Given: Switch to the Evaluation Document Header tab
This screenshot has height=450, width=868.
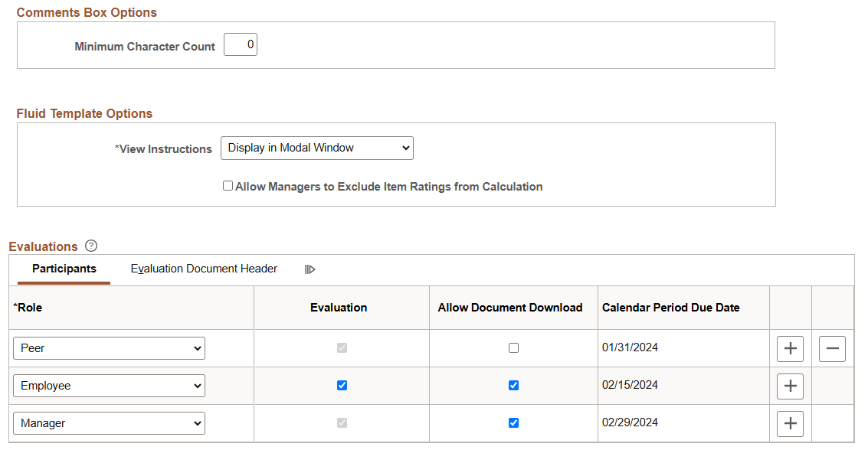Looking at the screenshot, I should click(x=204, y=269).
